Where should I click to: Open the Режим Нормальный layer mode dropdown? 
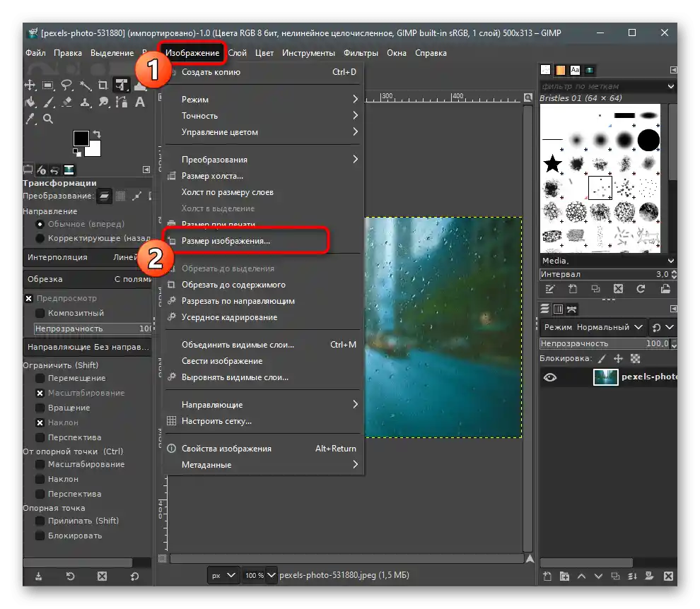[x=593, y=327]
